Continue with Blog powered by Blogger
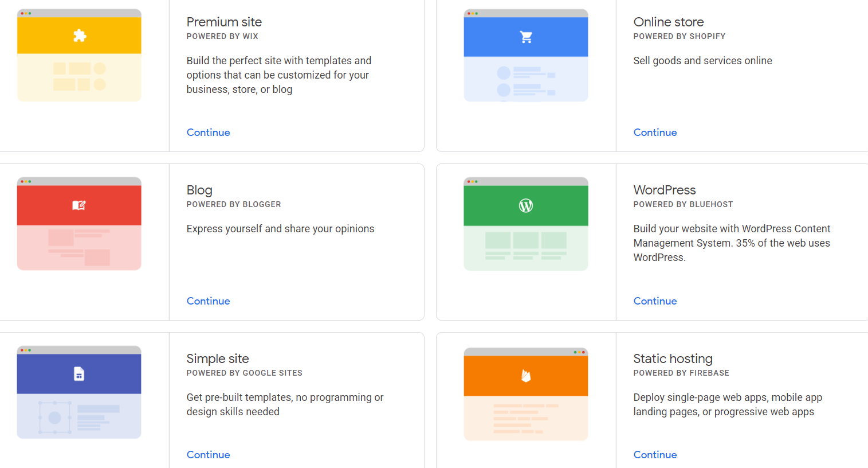Image resolution: width=868 pixels, height=468 pixels. (209, 301)
